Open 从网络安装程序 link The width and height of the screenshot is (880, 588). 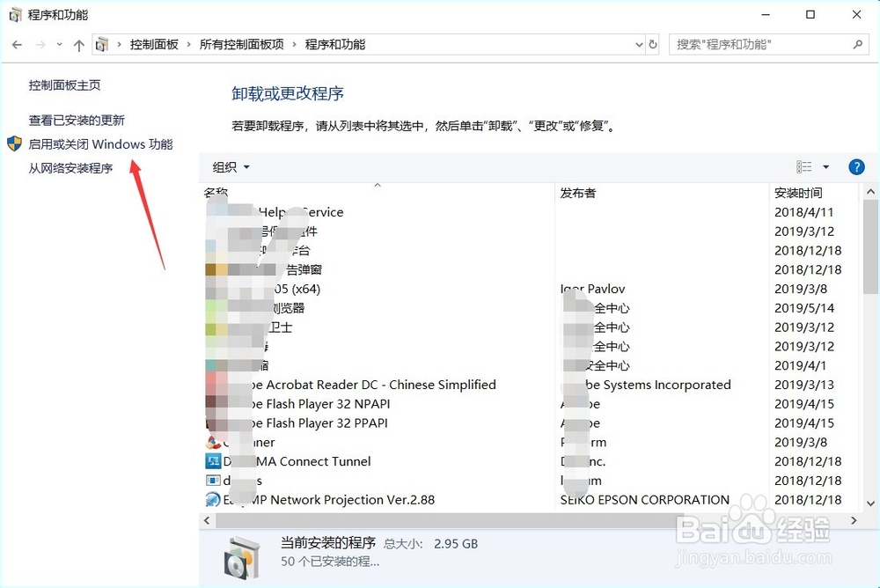coord(70,168)
